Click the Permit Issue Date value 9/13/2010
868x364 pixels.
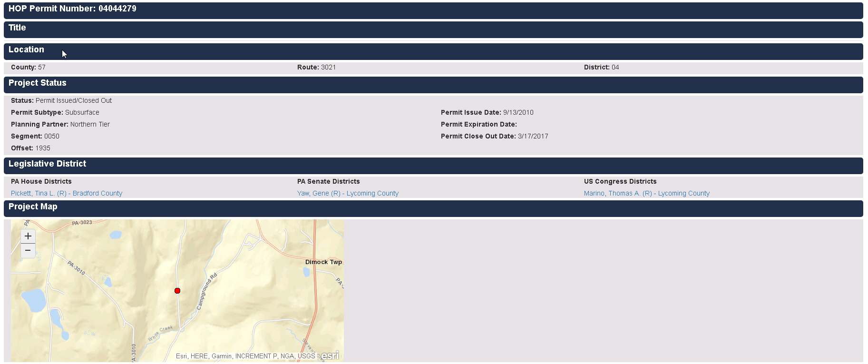[x=518, y=113]
